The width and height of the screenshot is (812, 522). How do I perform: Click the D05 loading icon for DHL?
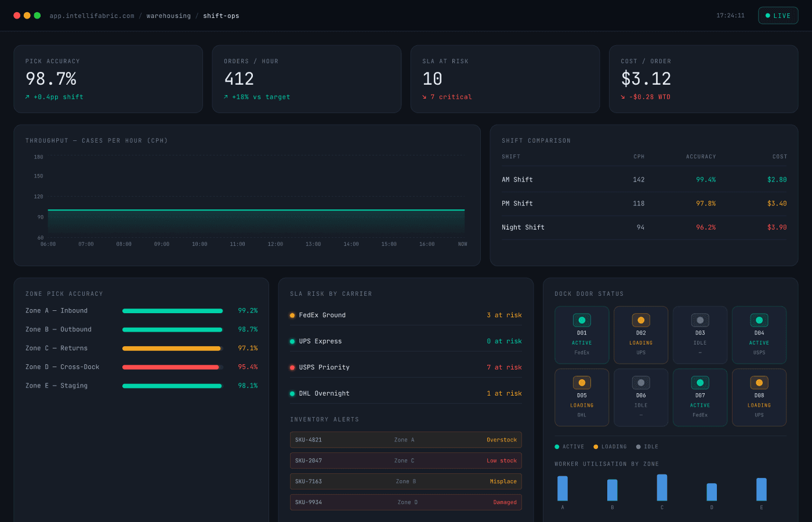click(582, 382)
